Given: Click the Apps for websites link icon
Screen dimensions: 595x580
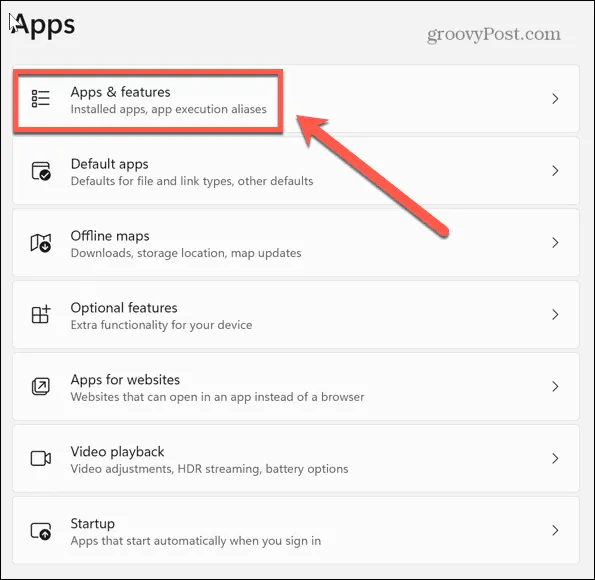Looking at the screenshot, I should [41, 386].
